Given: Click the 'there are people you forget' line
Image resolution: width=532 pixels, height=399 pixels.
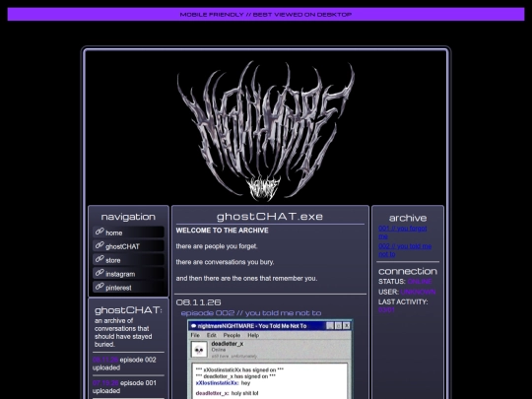Looking at the screenshot, I should pos(217,246).
